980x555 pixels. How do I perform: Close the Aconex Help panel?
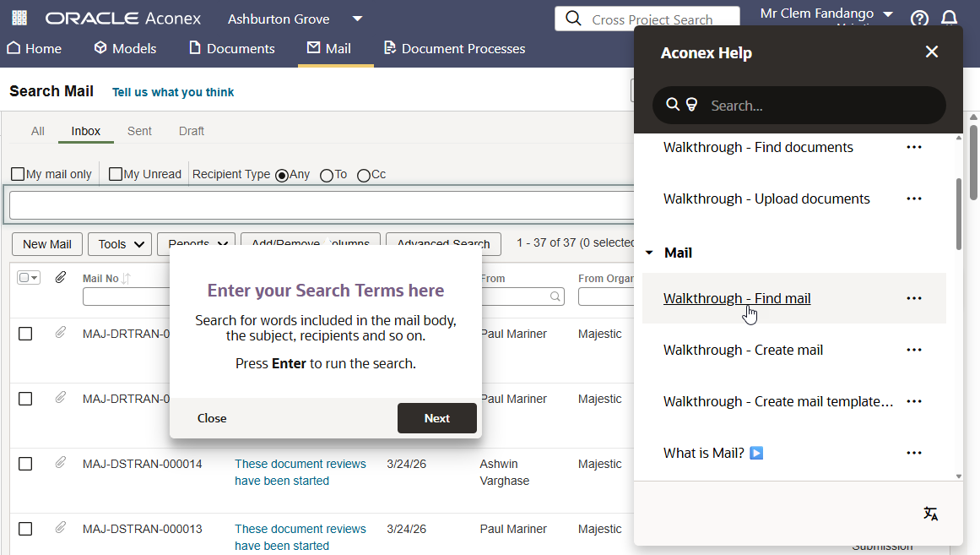coord(931,52)
